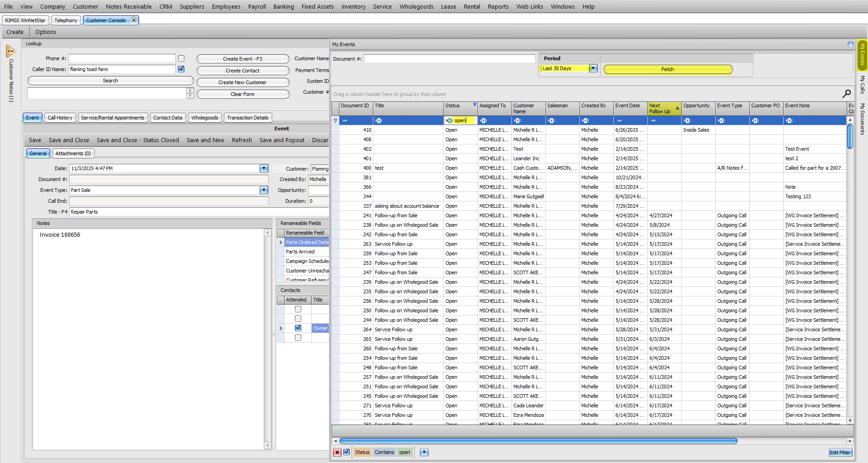Image resolution: width=868 pixels, height=463 pixels.
Task: Uncheck the Caller ID Name checkbox
Action: click(181, 69)
